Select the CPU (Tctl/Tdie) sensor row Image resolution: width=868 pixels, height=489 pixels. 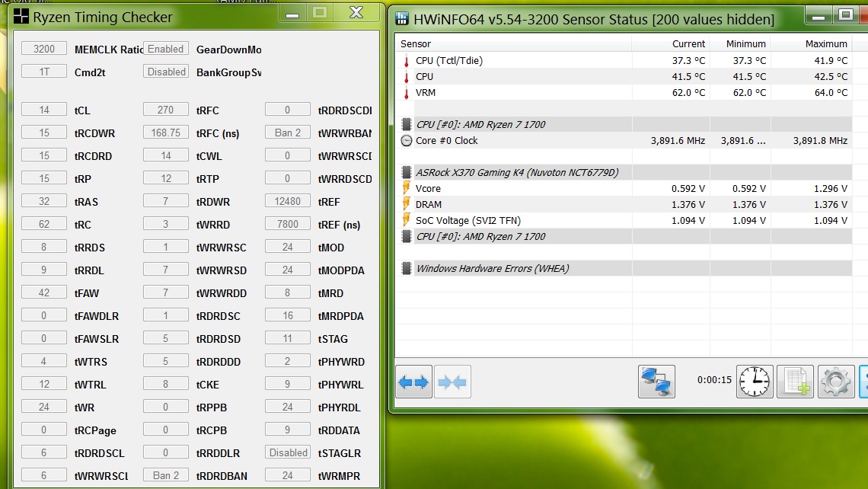tap(624, 60)
